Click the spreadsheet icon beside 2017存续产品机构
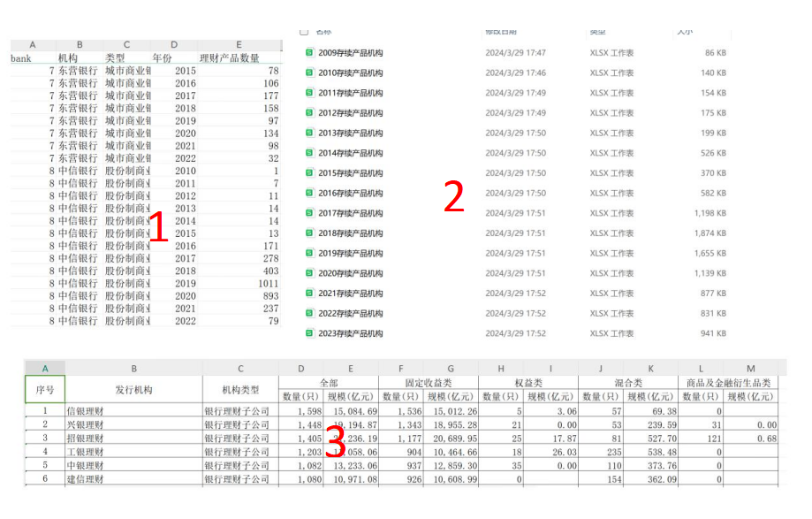The width and height of the screenshot is (812, 519). (309, 213)
